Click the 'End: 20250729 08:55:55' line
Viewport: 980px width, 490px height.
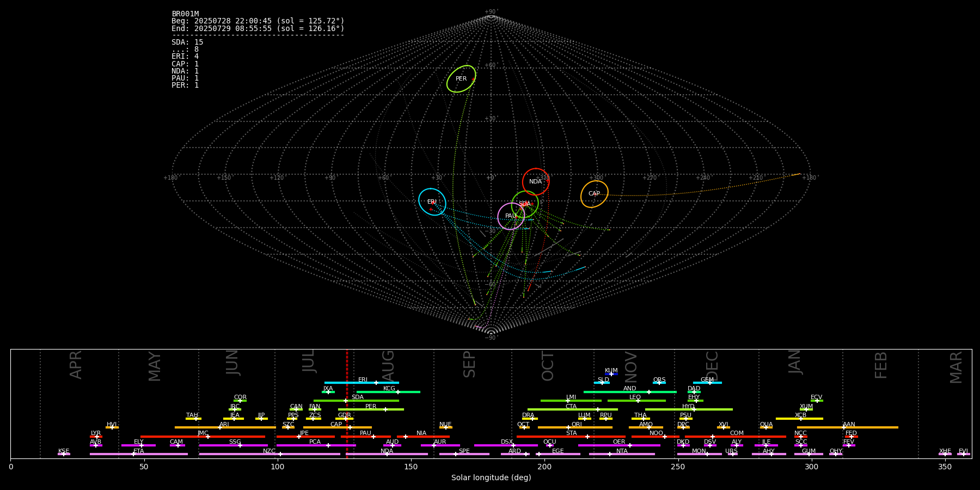click(x=258, y=28)
